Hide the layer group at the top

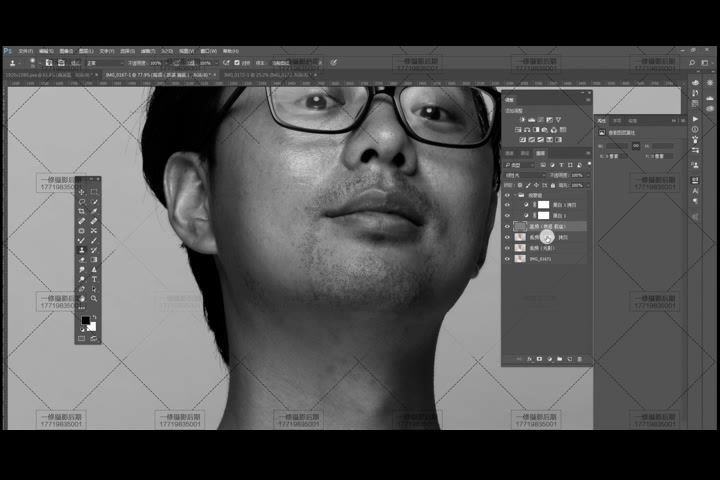(507, 195)
